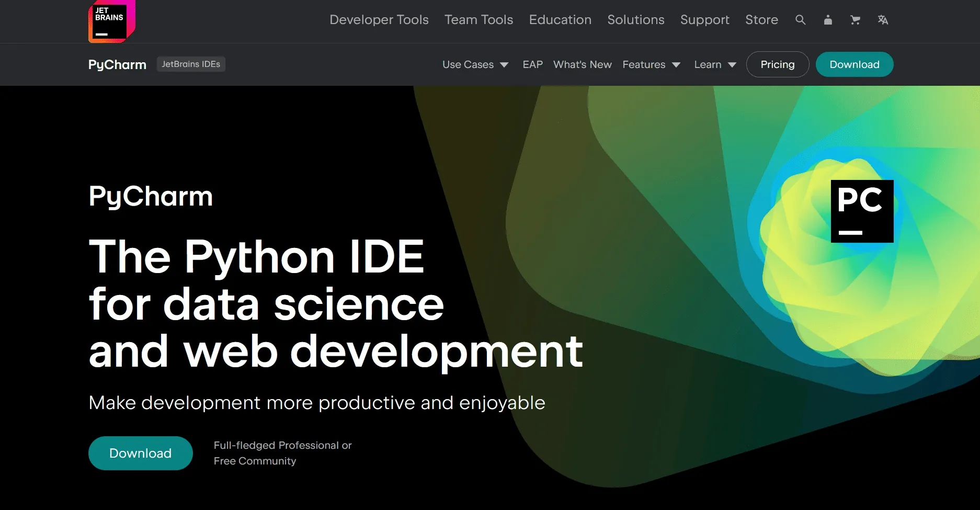Select the Education menu item
The image size is (980, 510).
coord(560,20)
